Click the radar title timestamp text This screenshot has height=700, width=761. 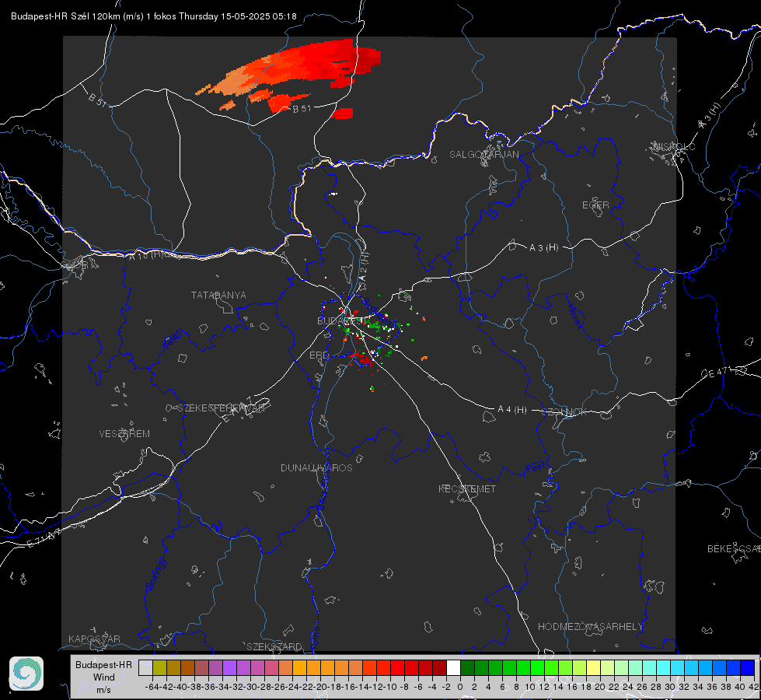click(154, 16)
